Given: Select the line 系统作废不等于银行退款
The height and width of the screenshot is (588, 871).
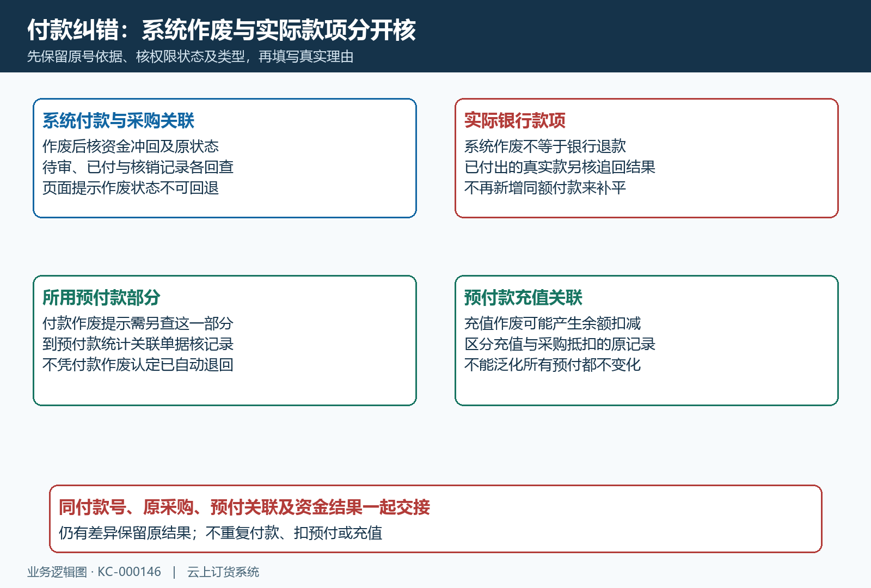Looking at the screenshot, I should click(x=545, y=146).
